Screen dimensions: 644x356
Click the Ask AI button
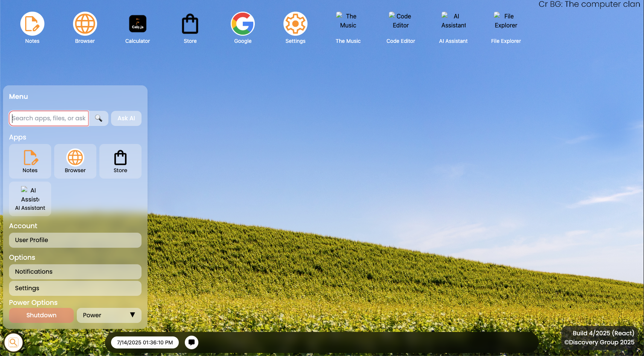tap(126, 118)
